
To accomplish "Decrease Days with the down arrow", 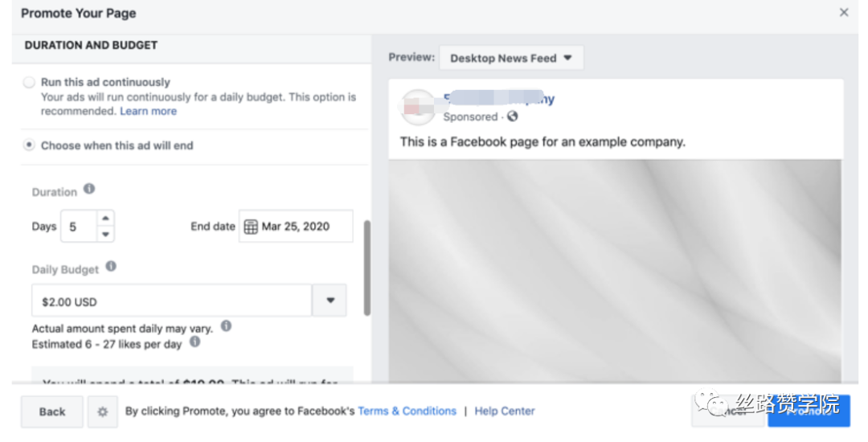I will tap(105, 234).
